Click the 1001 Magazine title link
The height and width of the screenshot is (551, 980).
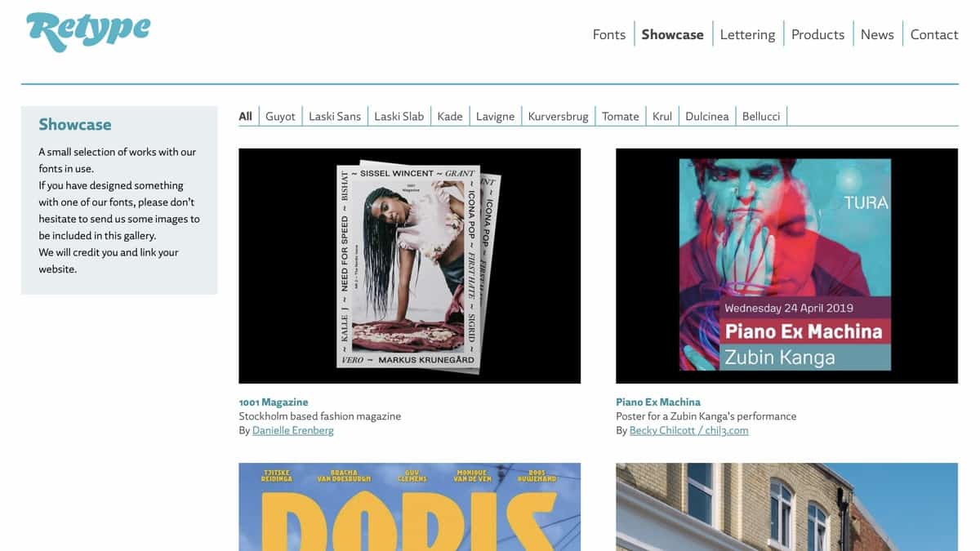tap(274, 402)
